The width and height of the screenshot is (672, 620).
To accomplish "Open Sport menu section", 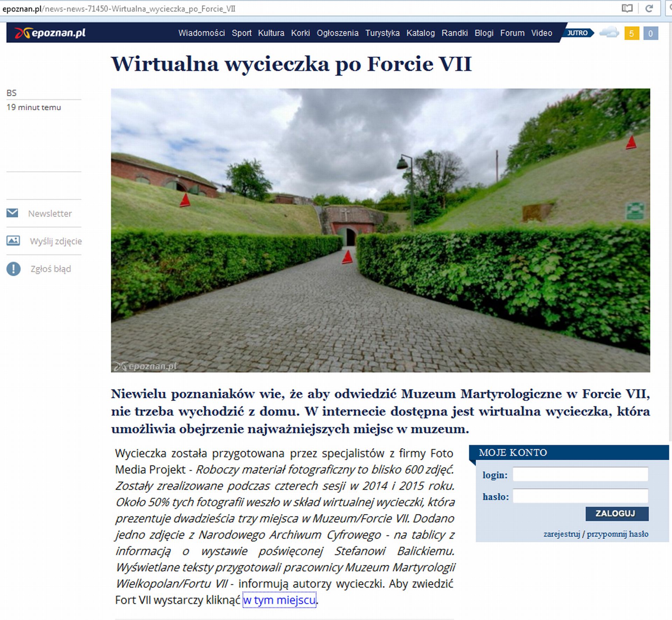I will pos(241,33).
